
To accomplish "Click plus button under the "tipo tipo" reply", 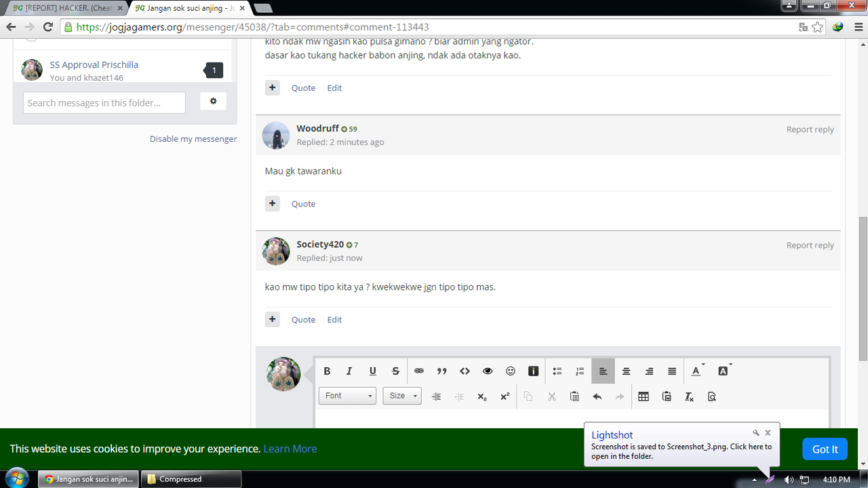I will (x=272, y=320).
